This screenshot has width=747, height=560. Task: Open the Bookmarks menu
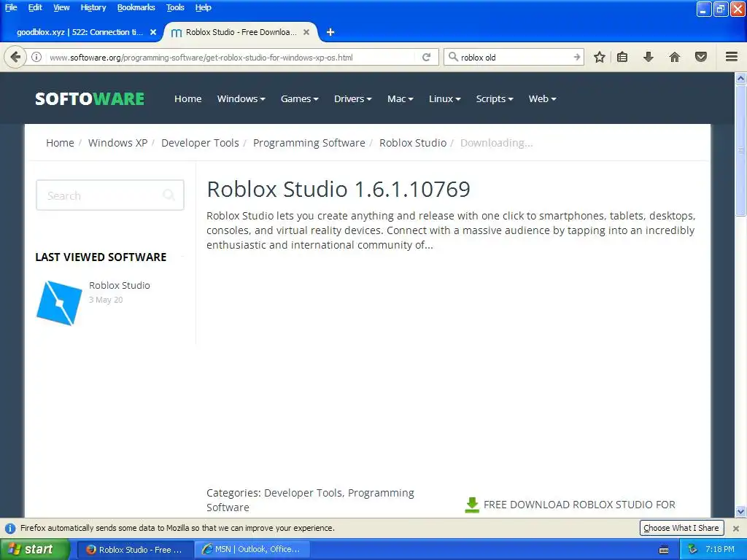[136, 7]
